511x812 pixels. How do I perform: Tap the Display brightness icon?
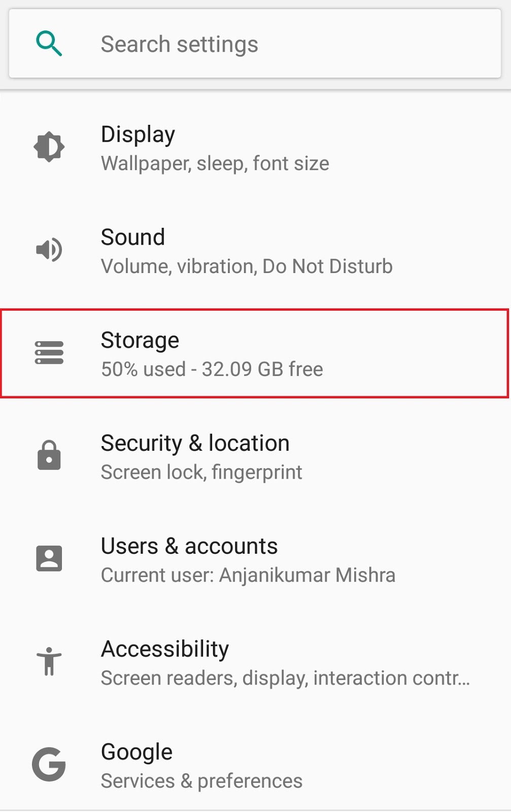[49, 146]
